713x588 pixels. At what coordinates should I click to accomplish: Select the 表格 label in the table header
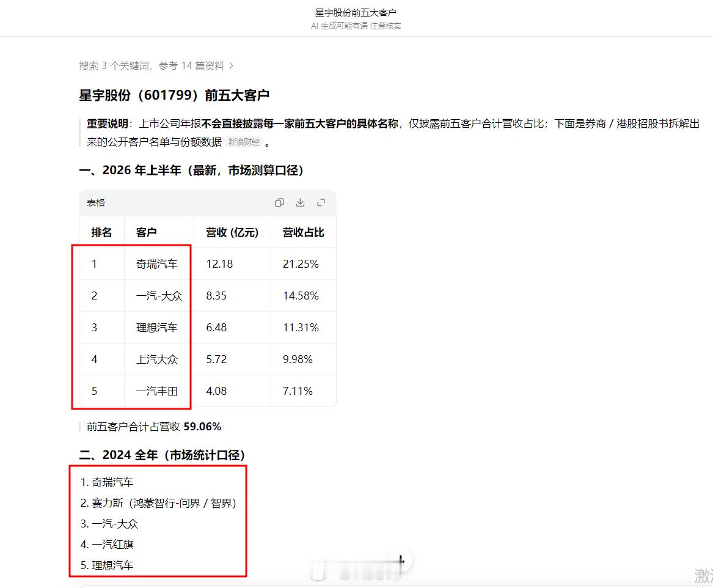point(95,203)
